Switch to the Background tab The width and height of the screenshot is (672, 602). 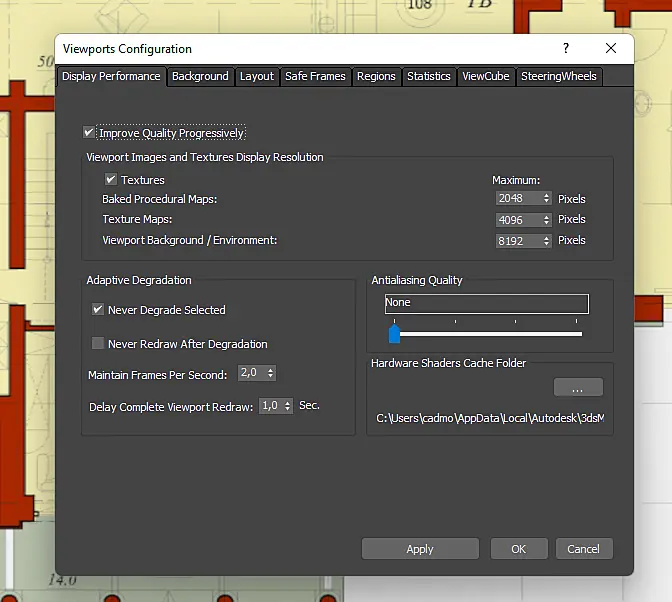tap(201, 76)
